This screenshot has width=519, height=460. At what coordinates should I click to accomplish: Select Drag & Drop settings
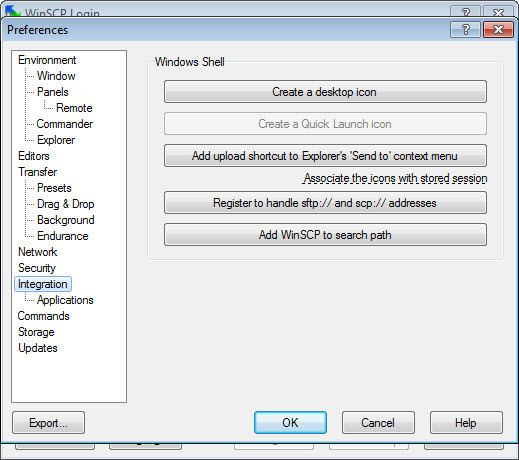(x=66, y=204)
